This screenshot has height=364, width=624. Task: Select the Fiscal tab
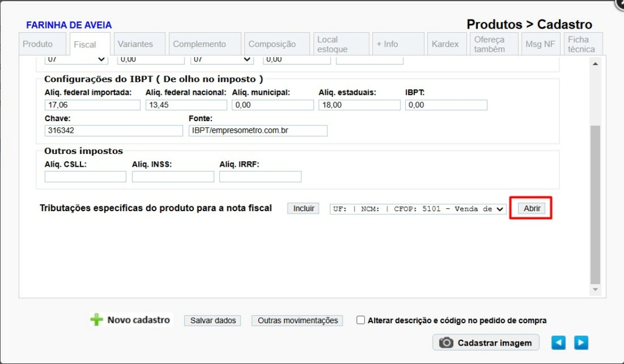pyautogui.click(x=90, y=44)
